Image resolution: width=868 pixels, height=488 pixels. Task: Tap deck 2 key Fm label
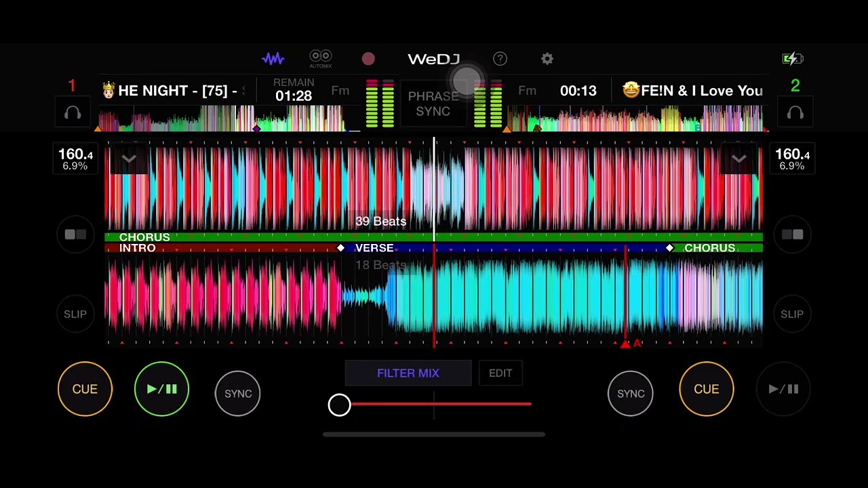[x=527, y=91]
